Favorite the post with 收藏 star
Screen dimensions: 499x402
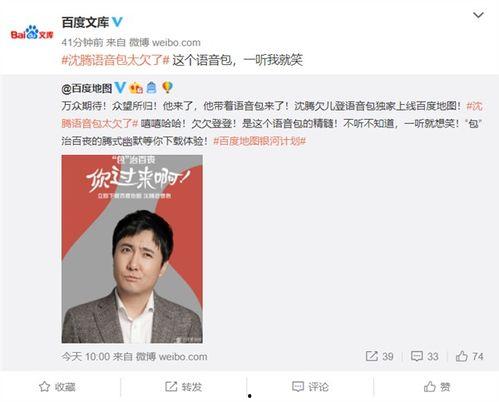point(57,387)
